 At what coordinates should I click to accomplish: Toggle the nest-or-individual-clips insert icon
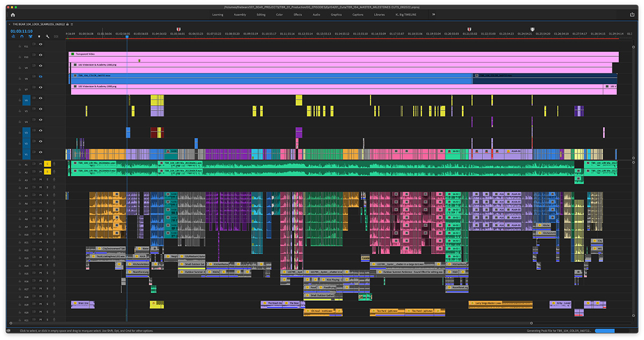(13, 36)
